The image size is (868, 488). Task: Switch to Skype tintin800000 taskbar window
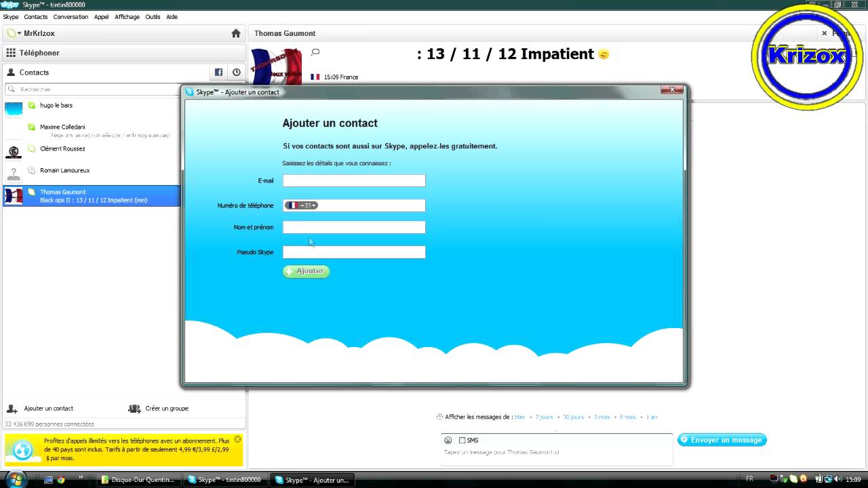point(226,480)
